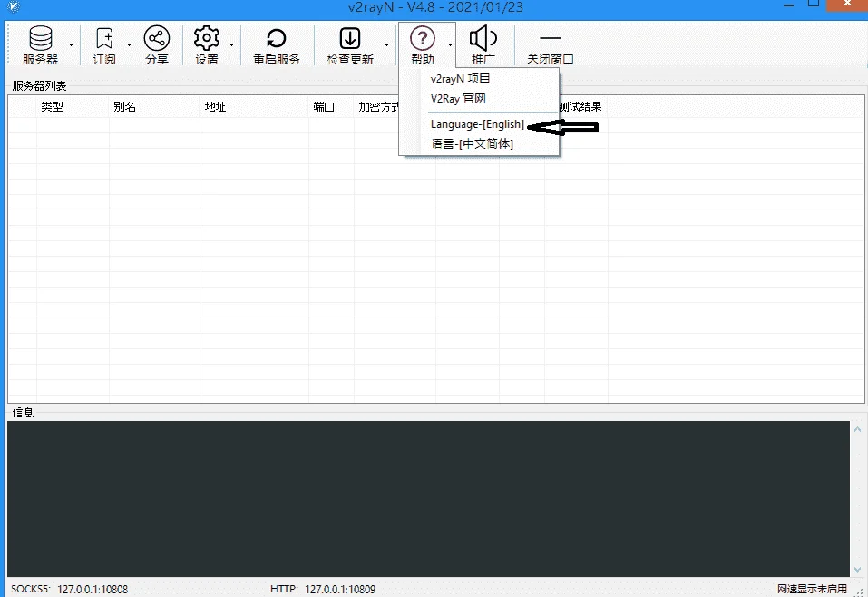868x597 pixels.
Task: Open the 设置 (Settings) gear icon
Action: (x=207, y=44)
